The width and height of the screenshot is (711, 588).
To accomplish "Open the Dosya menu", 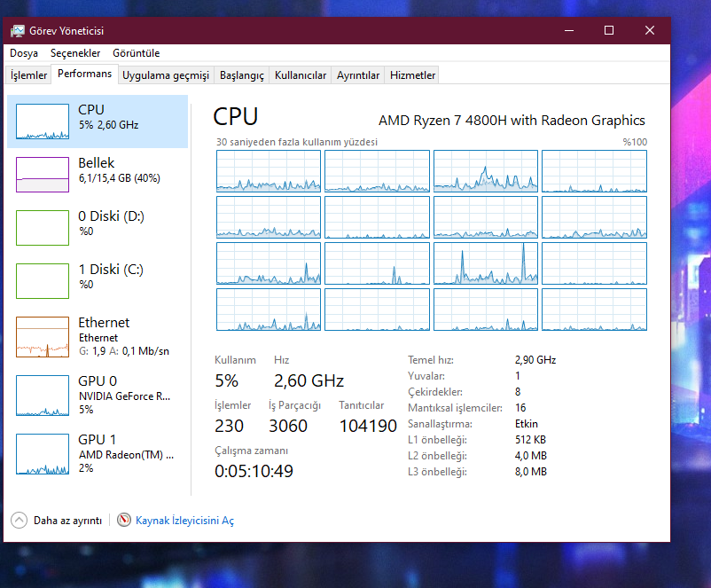I will pos(24,53).
